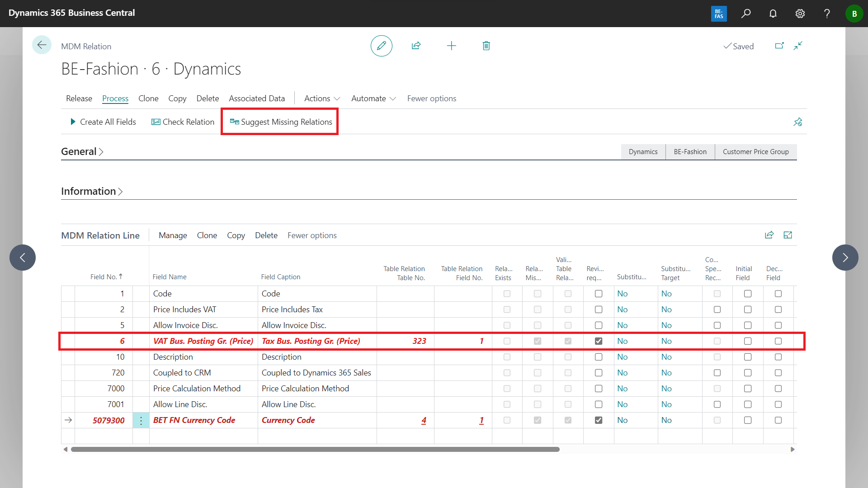Click the scroll left arrow of lines grid
This screenshot has width=868, height=488.
pyautogui.click(x=66, y=449)
